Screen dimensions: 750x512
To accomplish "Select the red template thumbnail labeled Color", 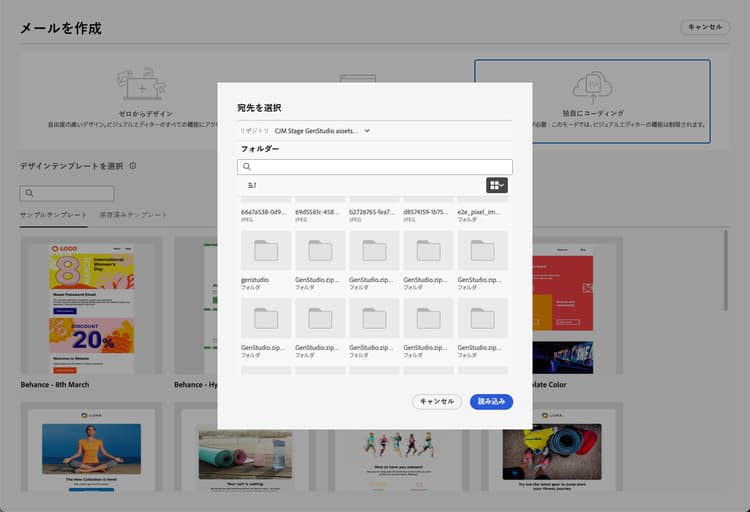I will pyautogui.click(x=562, y=305).
